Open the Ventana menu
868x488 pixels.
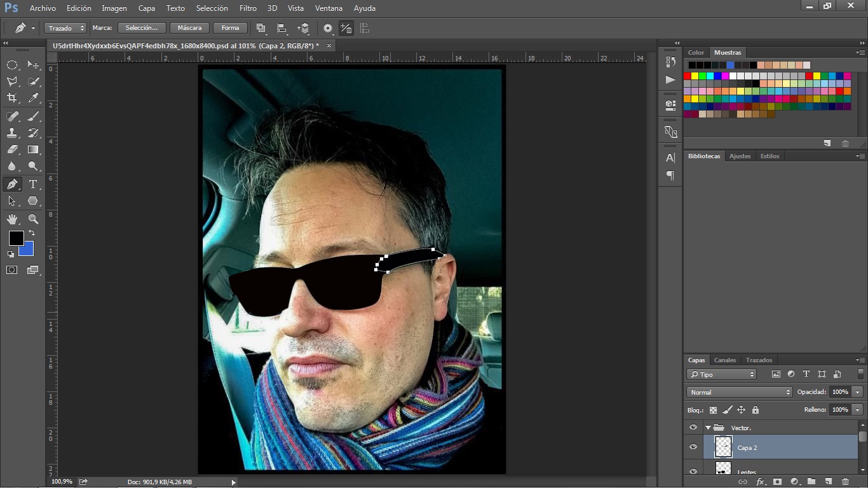coord(329,8)
